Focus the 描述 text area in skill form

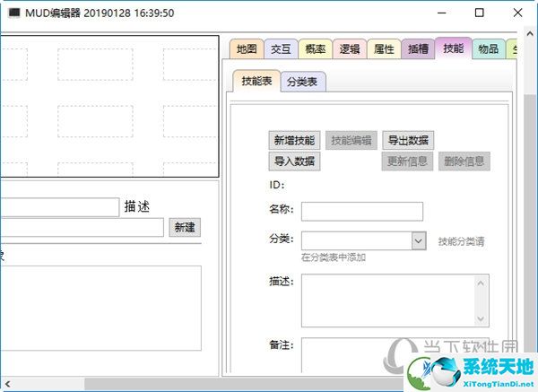tap(395, 301)
